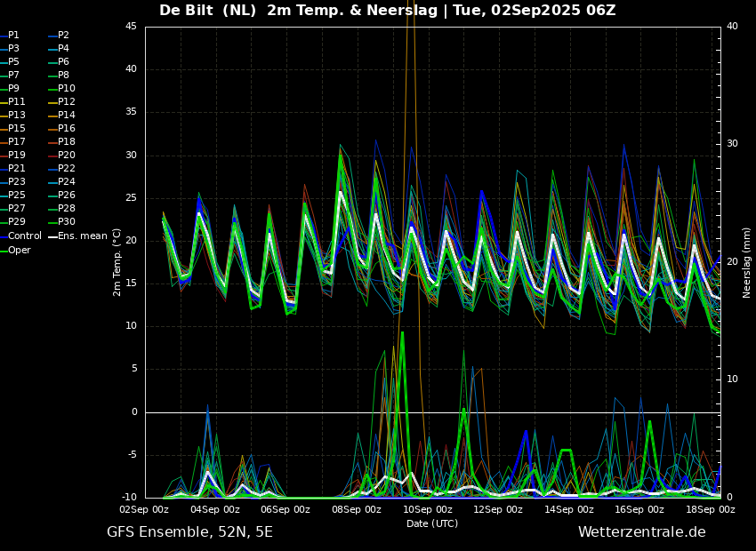Image resolution: width=756 pixels, height=551 pixels.
Task: Click the De Bilt chart title
Action: click(x=387, y=11)
